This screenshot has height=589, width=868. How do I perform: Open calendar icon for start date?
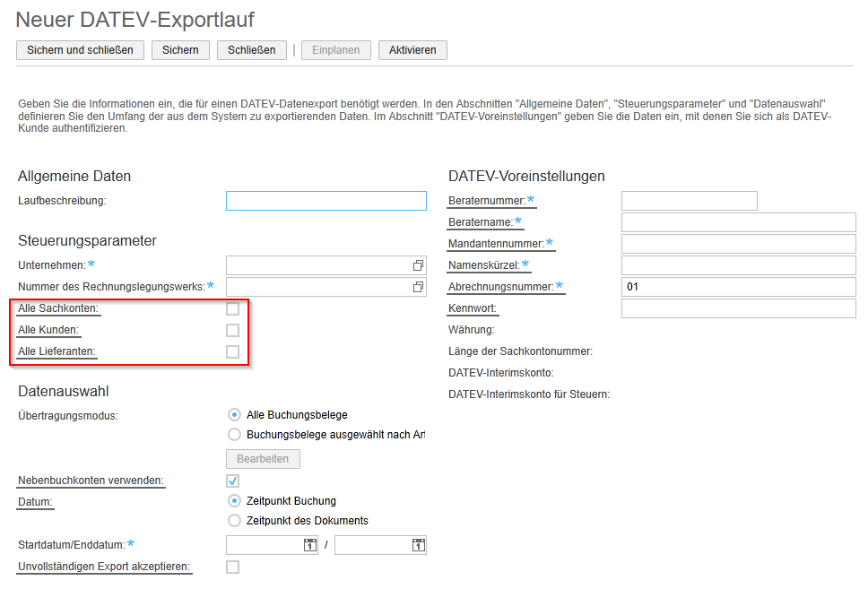[x=310, y=545]
